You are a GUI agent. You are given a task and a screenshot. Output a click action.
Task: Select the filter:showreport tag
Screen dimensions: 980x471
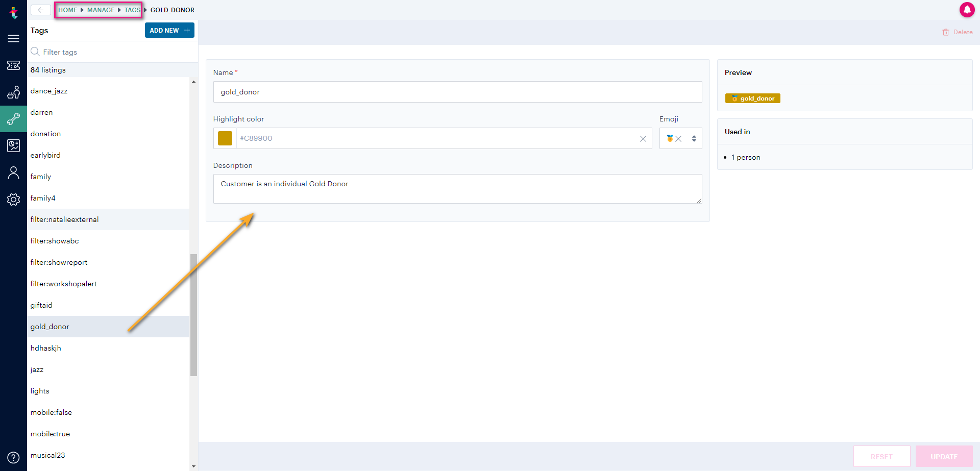[108, 262]
